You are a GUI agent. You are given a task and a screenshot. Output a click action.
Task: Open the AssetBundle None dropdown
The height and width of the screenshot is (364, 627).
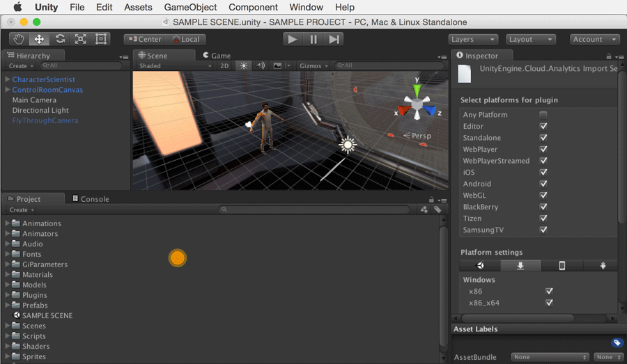(550, 357)
